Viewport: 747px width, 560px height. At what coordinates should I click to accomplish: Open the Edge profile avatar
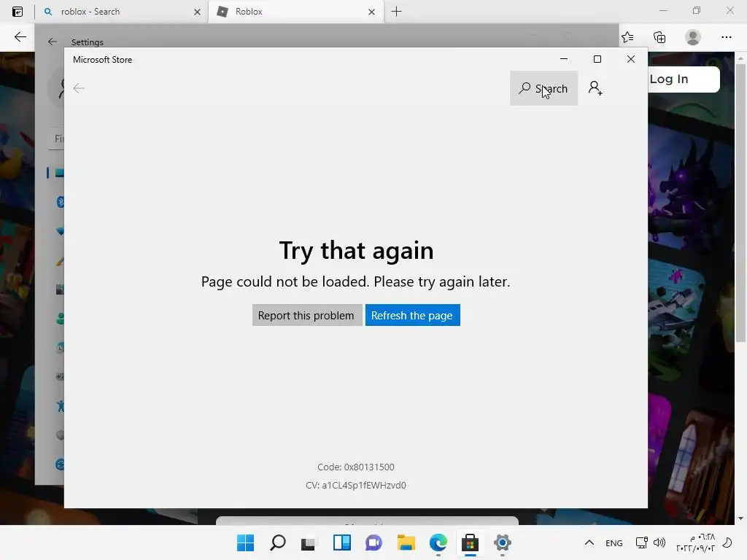693,37
